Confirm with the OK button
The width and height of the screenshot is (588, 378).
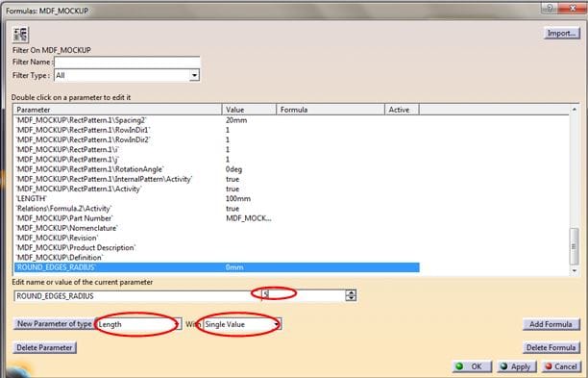point(472,366)
